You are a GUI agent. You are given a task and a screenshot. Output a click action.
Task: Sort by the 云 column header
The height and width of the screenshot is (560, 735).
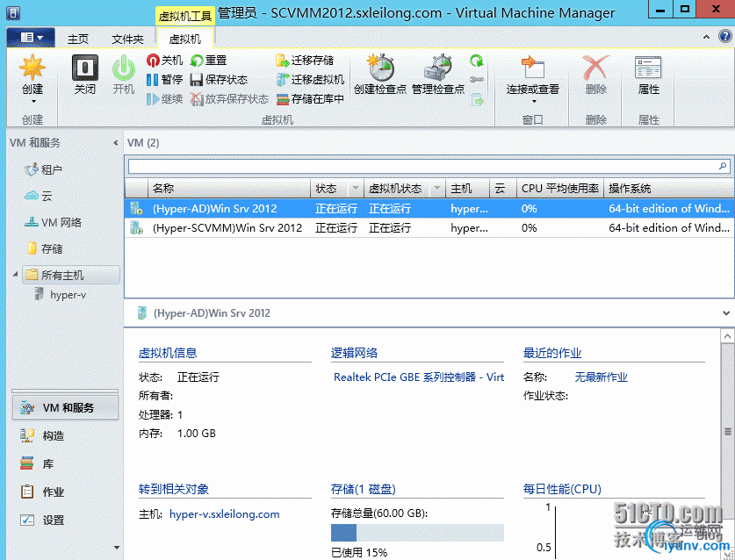pos(502,189)
